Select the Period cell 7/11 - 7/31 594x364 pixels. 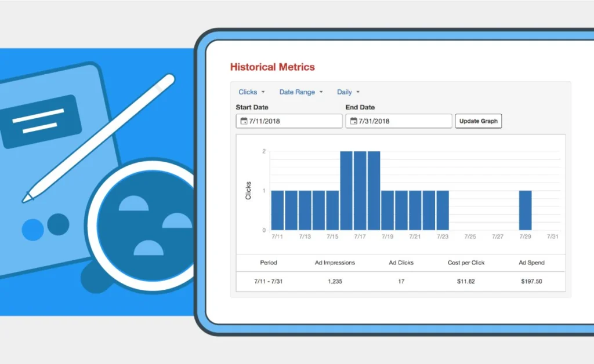tap(269, 282)
